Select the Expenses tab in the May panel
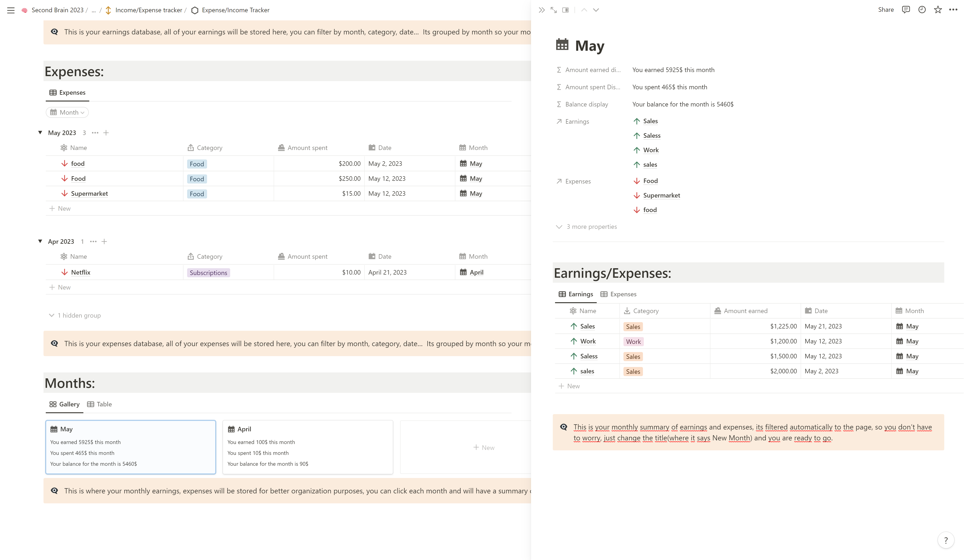Screen dimensions: 966x560 point(618,294)
